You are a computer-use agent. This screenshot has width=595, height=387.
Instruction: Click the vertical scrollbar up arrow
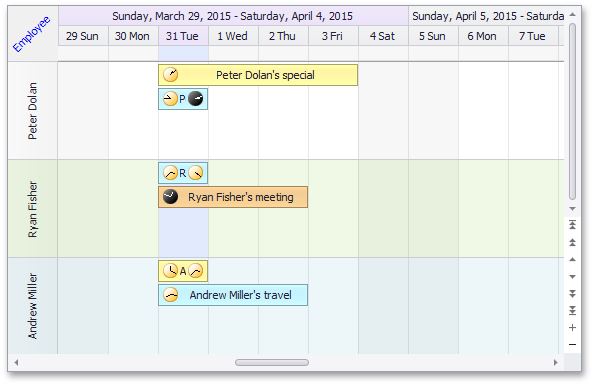coord(573,14)
